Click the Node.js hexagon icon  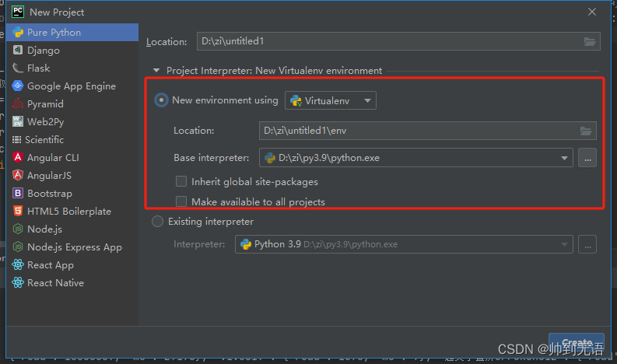point(18,229)
